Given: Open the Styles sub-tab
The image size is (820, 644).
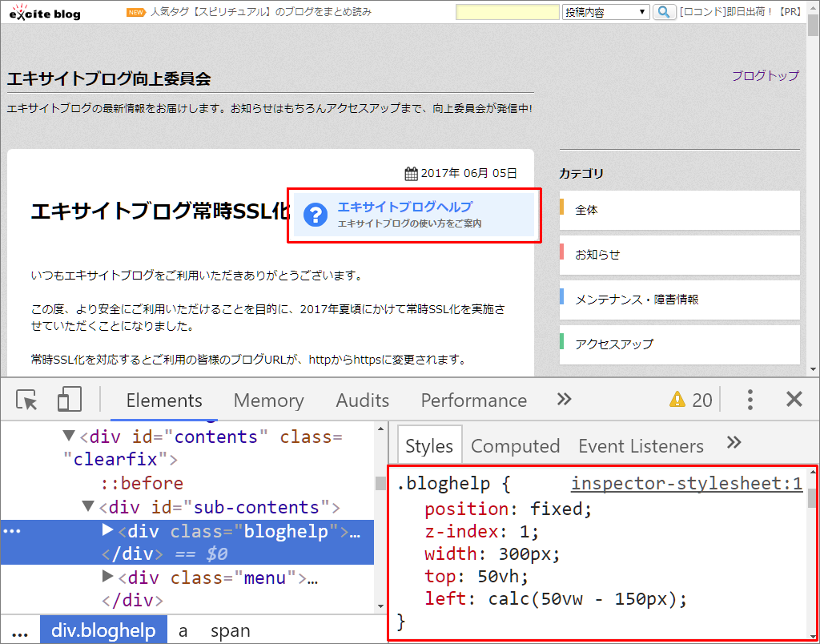Looking at the screenshot, I should (429, 445).
